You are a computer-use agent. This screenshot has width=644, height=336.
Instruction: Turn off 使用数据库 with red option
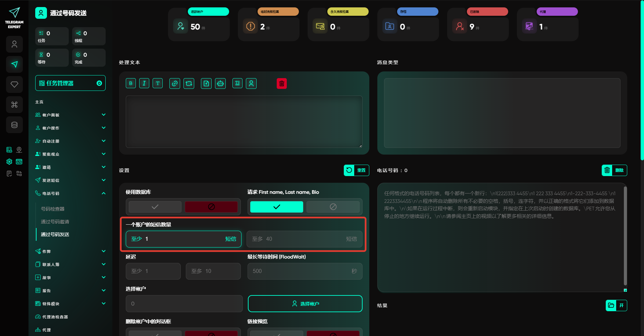(x=211, y=207)
